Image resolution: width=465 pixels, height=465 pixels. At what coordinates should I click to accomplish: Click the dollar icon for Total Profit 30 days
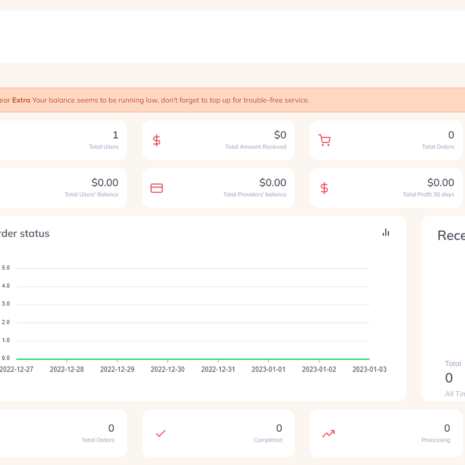pyautogui.click(x=324, y=188)
